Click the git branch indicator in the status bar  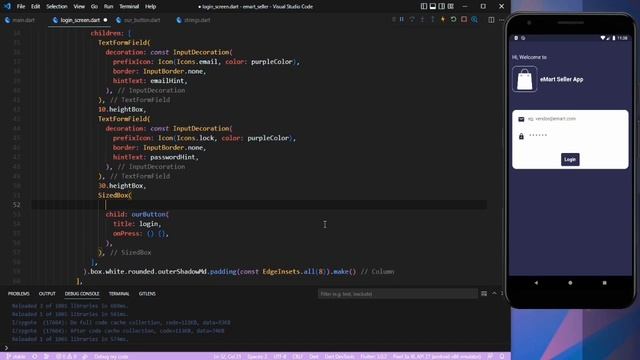point(16,356)
